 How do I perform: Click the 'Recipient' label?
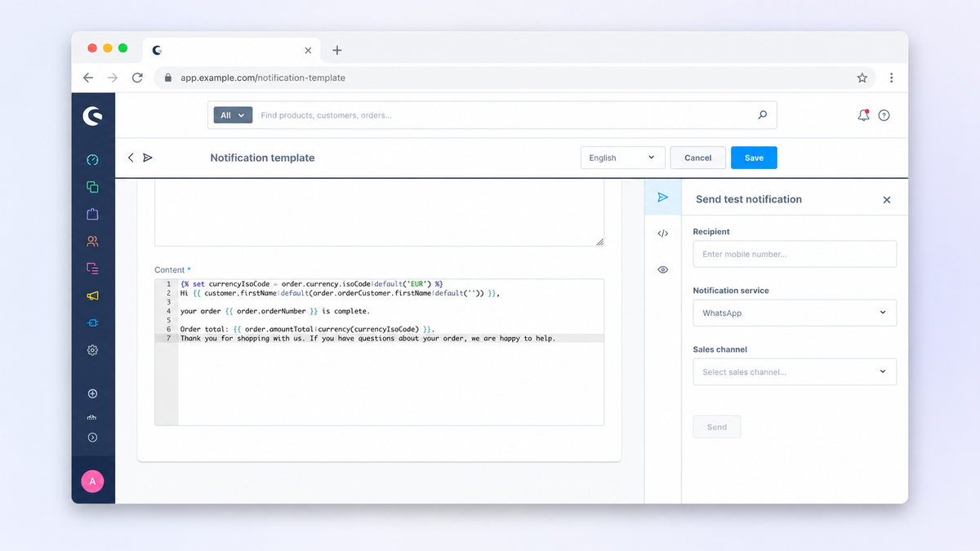pos(711,232)
